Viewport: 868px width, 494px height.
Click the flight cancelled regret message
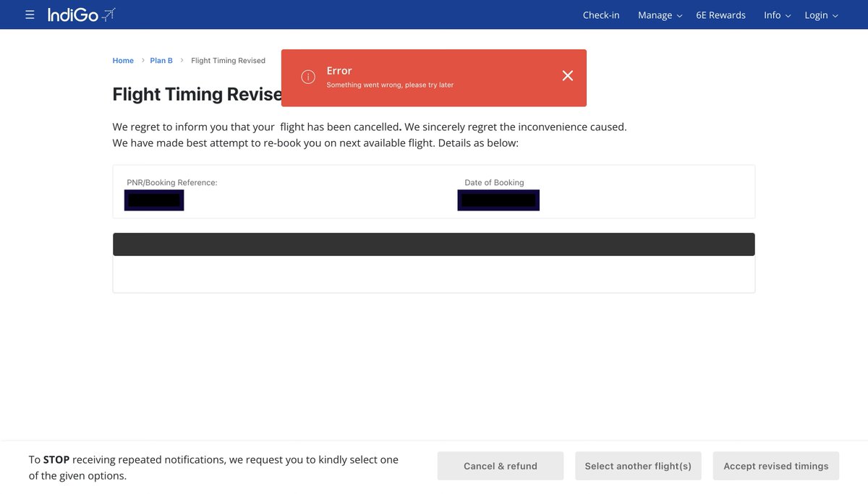click(370, 135)
